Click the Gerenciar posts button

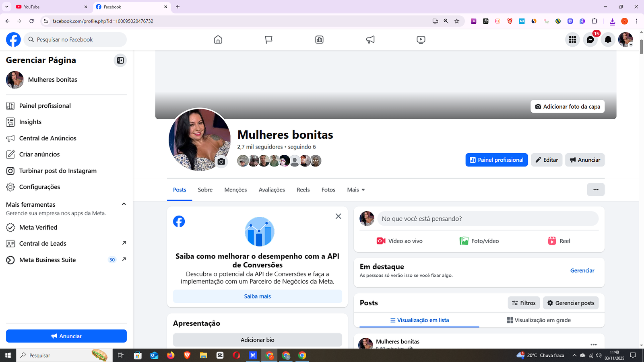click(571, 303)
